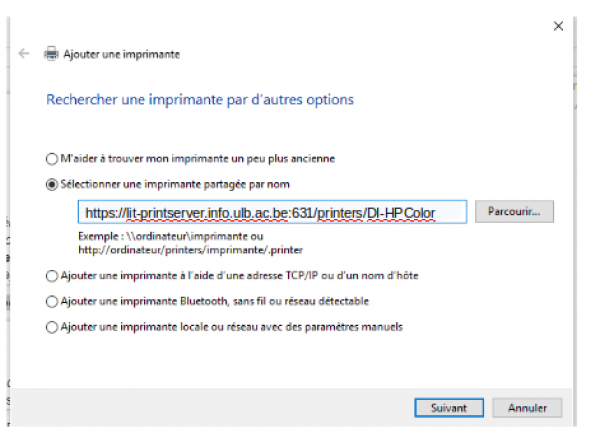
Task: Click the back arrow in the wizard header
Action: 24,53
